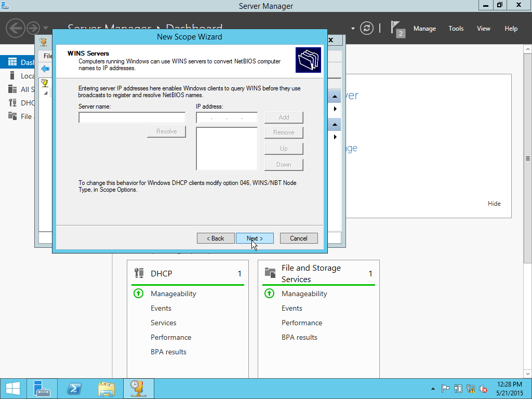Image resolution: width=532 pixels, height=399 pixels.
Task: Open the Manage menu in Server Manager
Action: (x=424, y=29)
